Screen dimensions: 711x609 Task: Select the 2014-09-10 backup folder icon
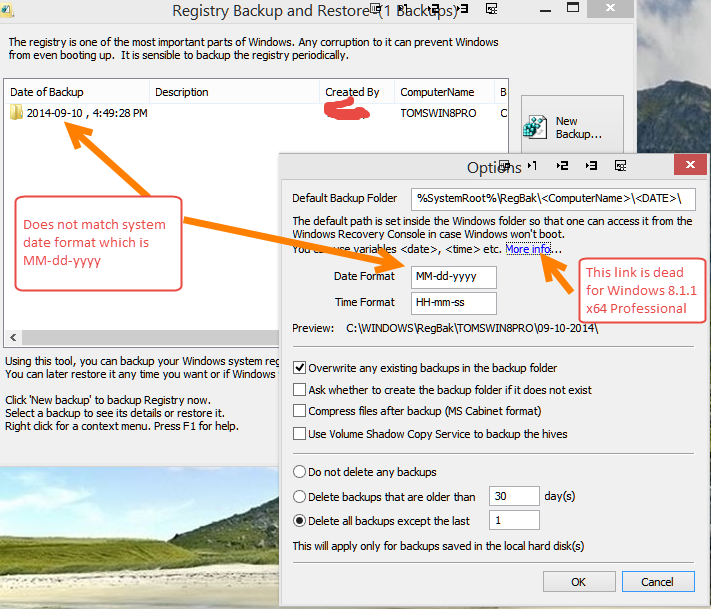click(16, 113)
